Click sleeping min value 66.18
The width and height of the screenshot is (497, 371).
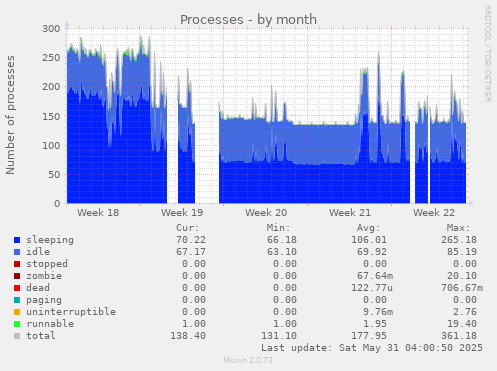click(x=282, y=240)
